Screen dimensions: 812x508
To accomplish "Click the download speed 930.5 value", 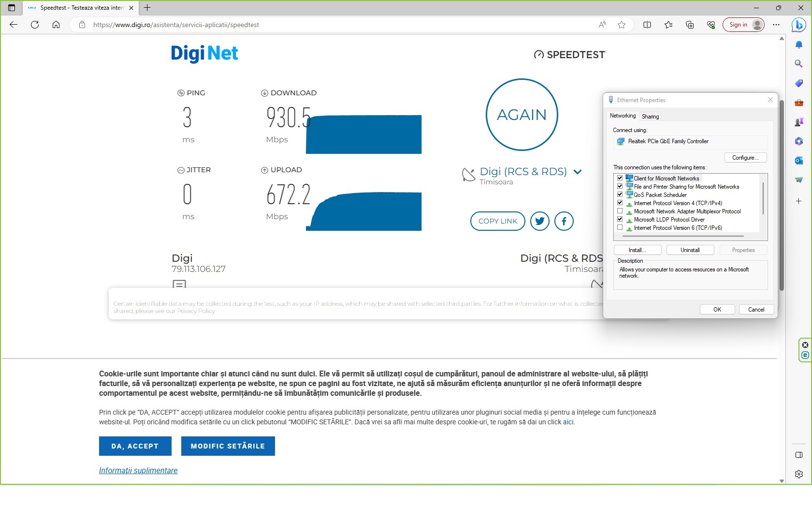I will click(x=289, y=118).
